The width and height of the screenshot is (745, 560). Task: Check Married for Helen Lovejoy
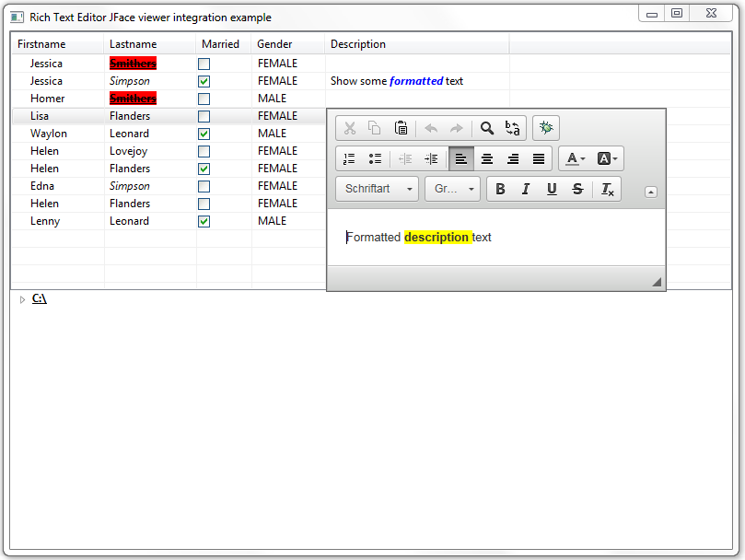[x=204, y=152]
